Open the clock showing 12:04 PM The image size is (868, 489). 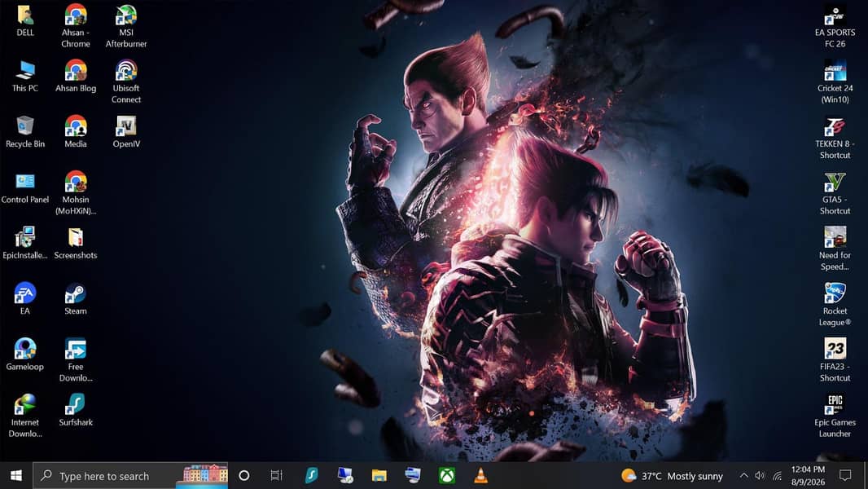pos(809,476)
